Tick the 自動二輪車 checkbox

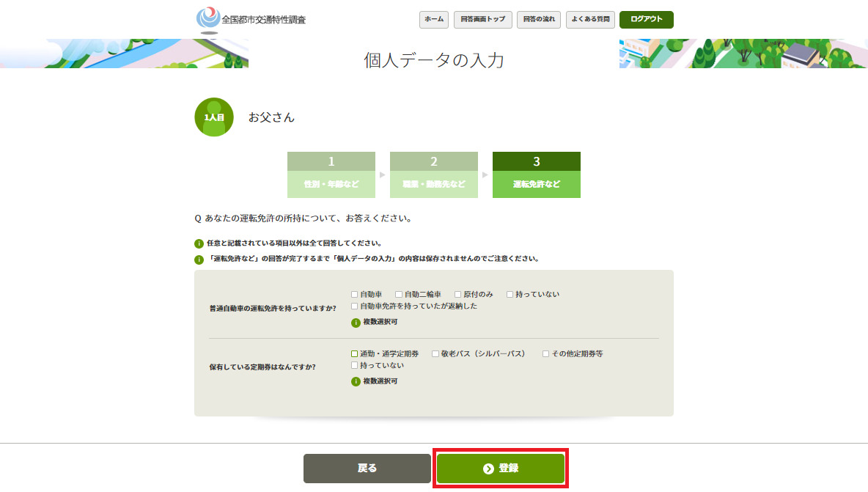tap(399, 295)
